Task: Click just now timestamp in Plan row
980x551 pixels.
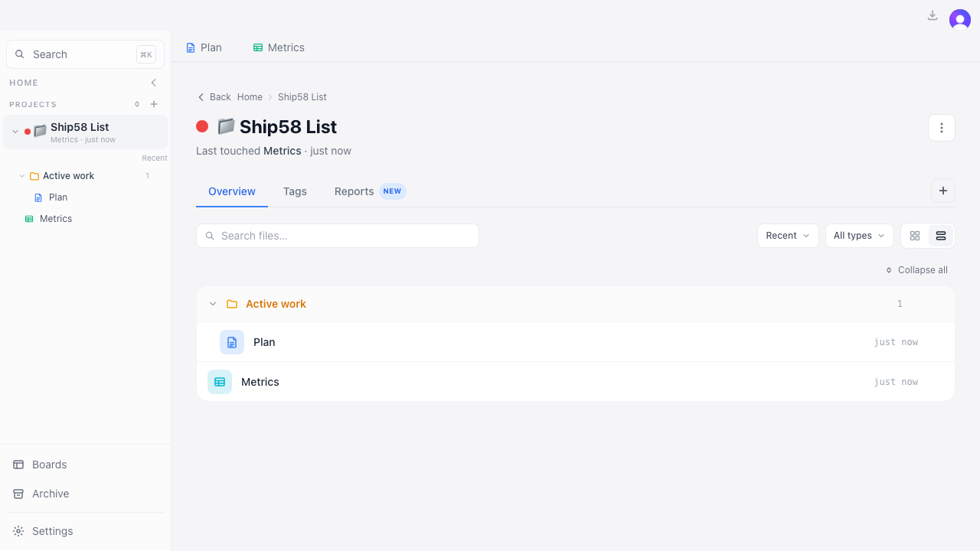Action: 896,342
